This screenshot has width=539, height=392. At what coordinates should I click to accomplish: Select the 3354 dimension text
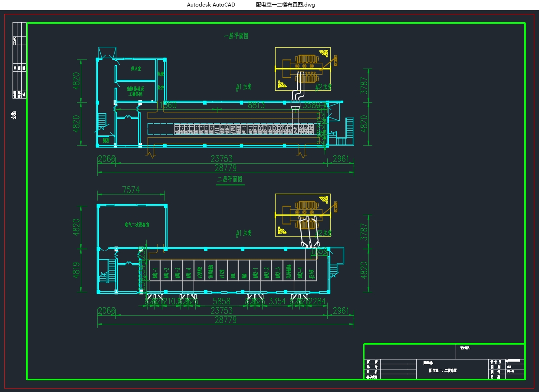(x=278, y=301)
